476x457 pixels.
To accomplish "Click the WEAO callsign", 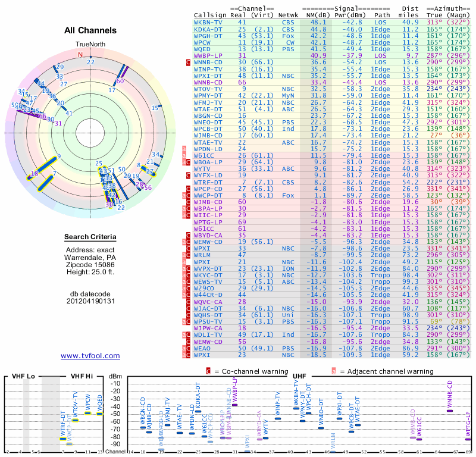I will pos(202,349).
